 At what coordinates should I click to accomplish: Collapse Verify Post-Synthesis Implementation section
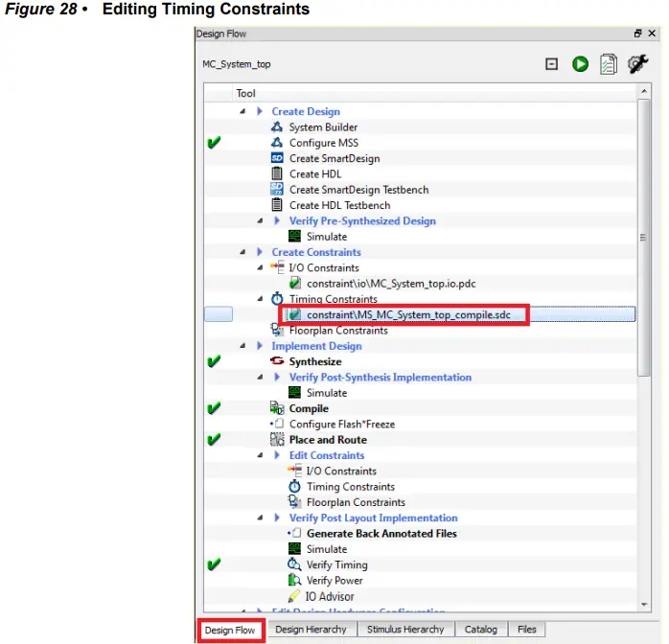tap(261, 377)
